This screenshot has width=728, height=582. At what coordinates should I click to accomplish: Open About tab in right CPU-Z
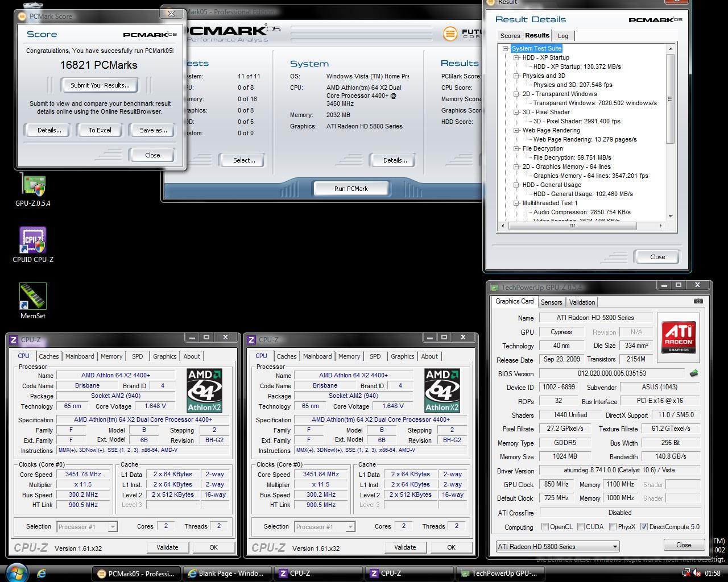[429, 356]
